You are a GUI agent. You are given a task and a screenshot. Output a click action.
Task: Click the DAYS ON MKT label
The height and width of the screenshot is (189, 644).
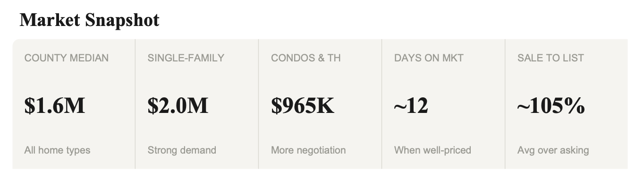click(x=429, y=58)
